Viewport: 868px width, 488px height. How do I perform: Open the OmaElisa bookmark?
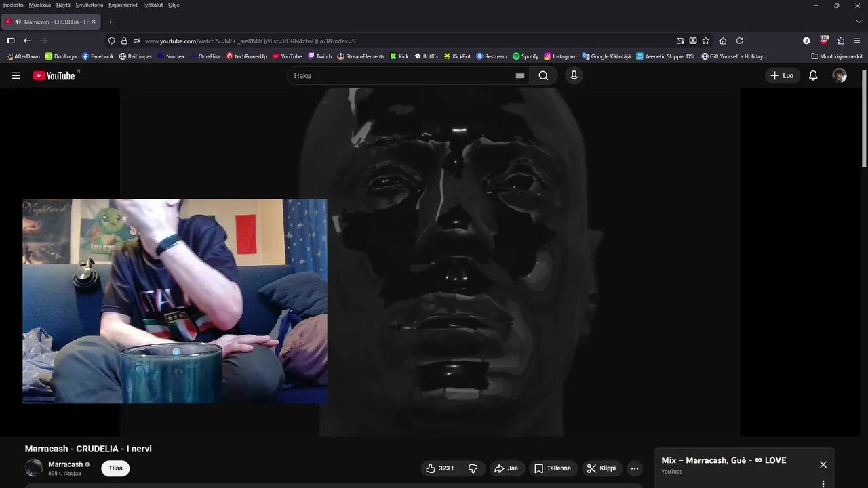pyautogui.click(x=205, y=56)
